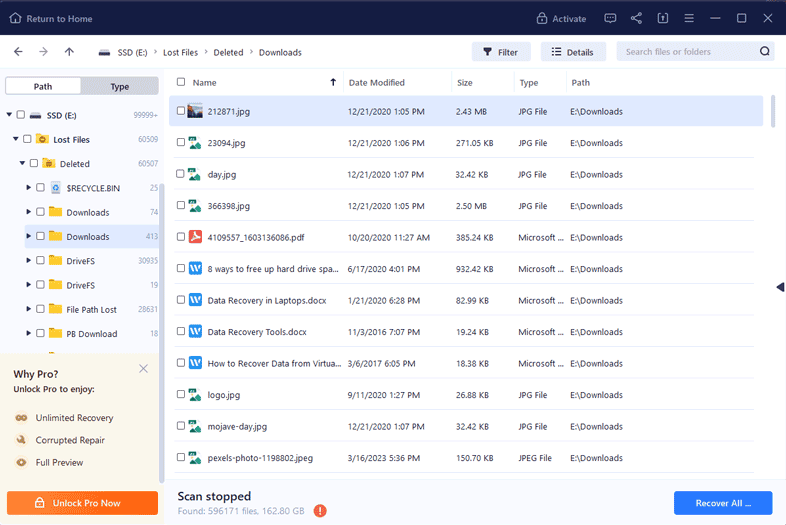This screenshot has height=525, width=786.
Task: Expand the side preview panel arrow
Action: point(780,287)
